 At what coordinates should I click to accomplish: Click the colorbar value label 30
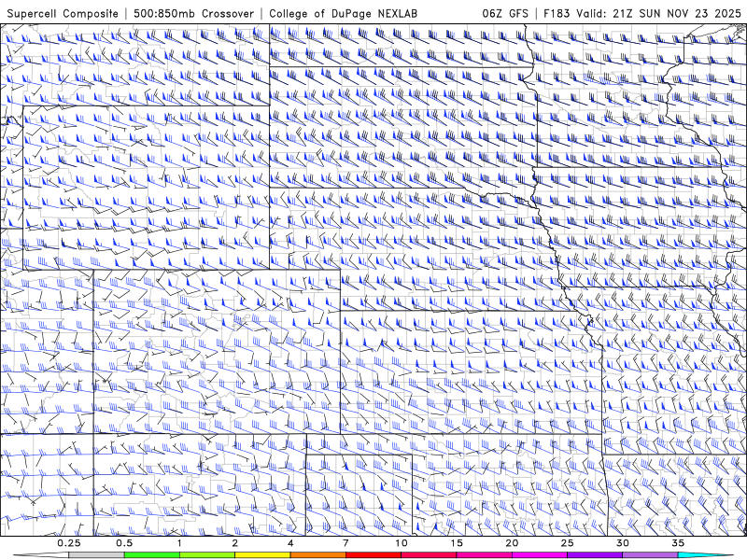pyautogui.click(x=622, y=543)
